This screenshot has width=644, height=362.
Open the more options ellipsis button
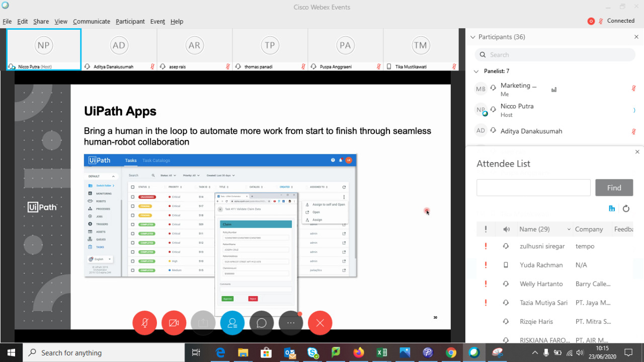pyautogui.click(x=290, y=323)
